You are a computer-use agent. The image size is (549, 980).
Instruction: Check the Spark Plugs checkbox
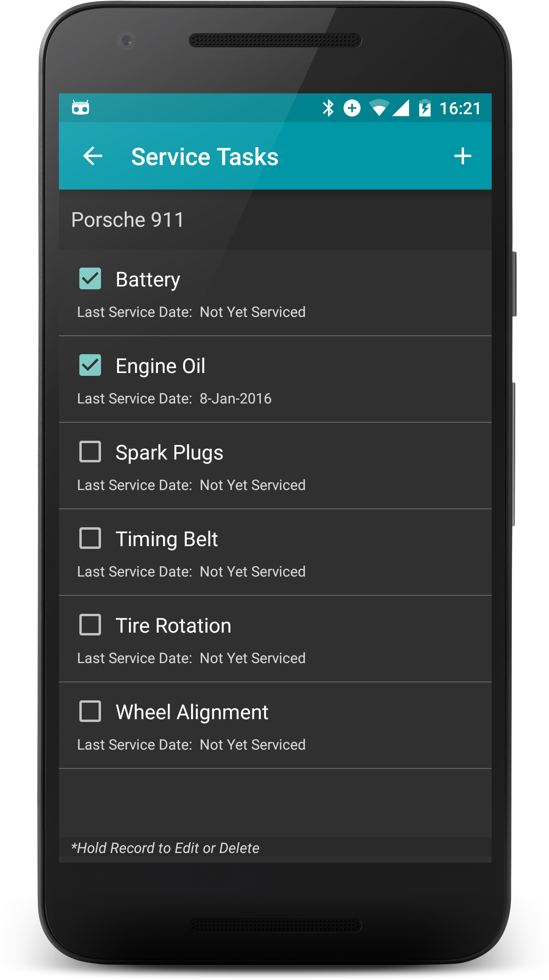[90, 452]
